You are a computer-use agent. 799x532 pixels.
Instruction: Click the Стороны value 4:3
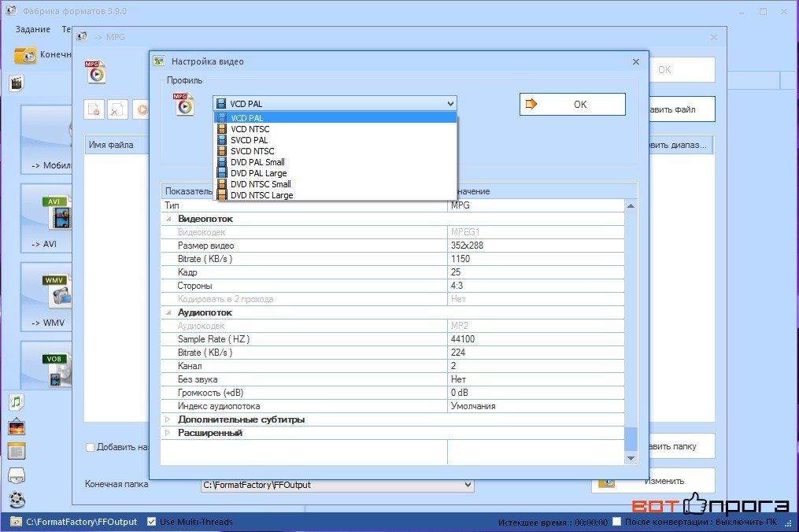coord(535,286)
